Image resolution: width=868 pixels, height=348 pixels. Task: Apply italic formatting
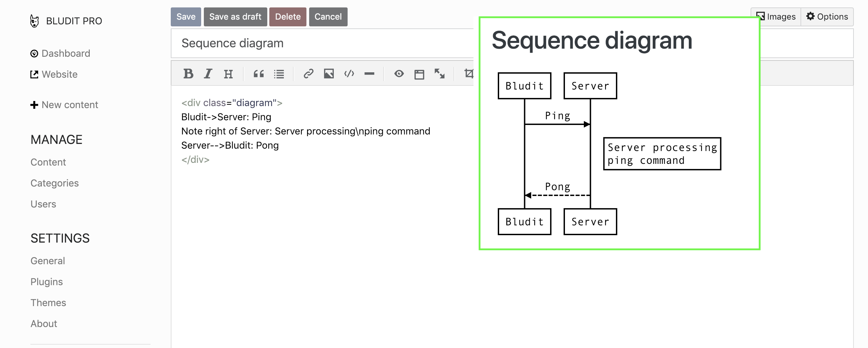click(208, 74)
